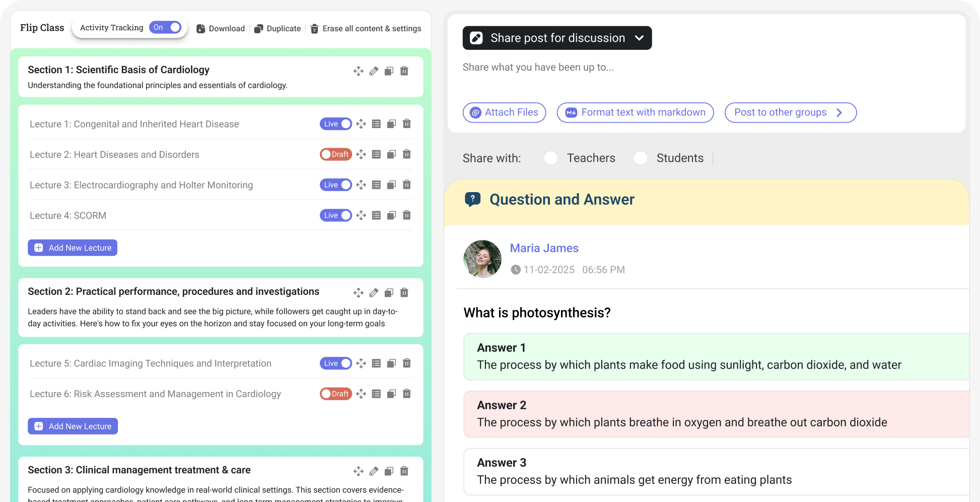Select Answer 2 about breathing oxygen
Viewport: 980px width, 502px height.
click(x=716, y=414)
